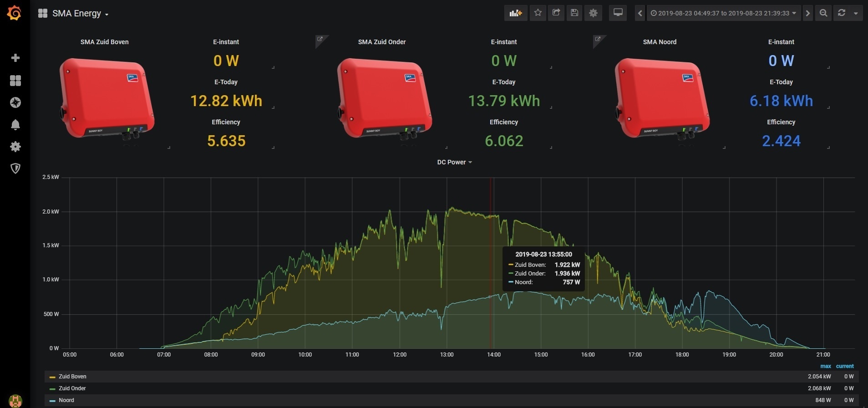Click the user avatar in the sidebar
868x408 pixels.
tap(15, 400)
